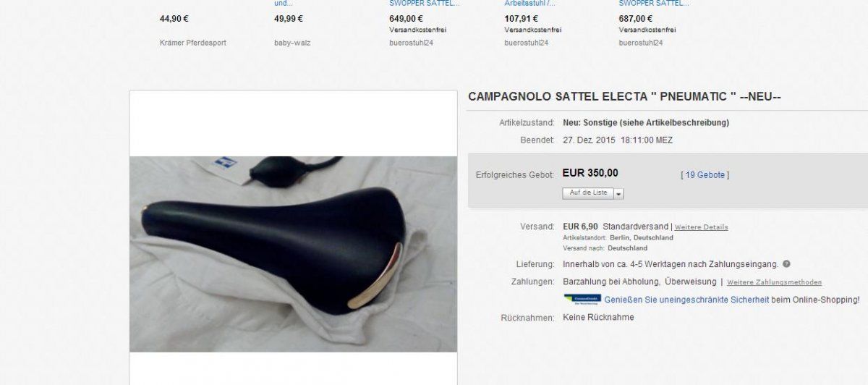The width and height of the screenshot is (868, 385).
Task: Click the 44,90 € ad price
Action: [x=174, y=19]
